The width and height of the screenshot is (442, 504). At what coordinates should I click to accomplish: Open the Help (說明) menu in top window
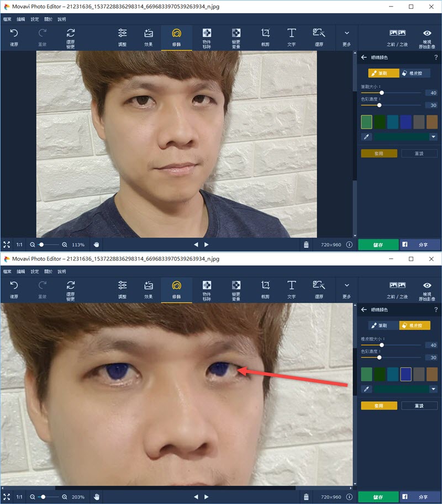[62, 19]
